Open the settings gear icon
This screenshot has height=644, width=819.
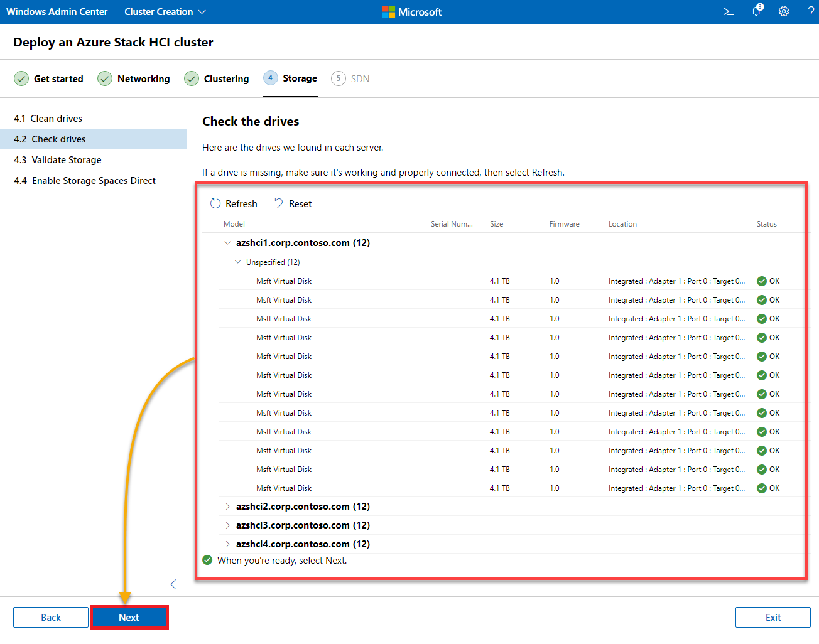click(784, 12)
